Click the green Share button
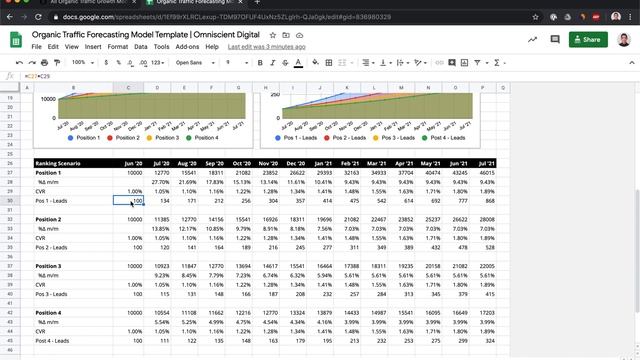640x360 pixels. click(x=588, y=40)
